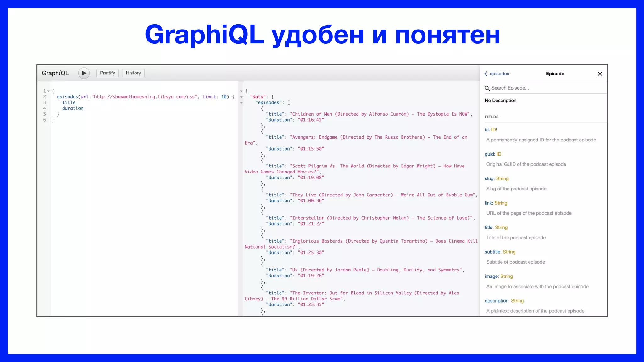
Task: Open the String type of link field
Action: [x=501, y=203]
